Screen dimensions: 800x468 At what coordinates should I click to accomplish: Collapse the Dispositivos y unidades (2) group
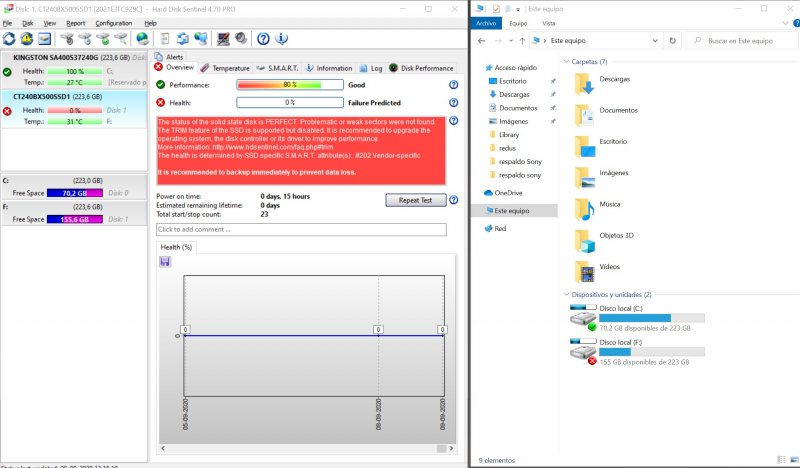pyautogui.click(x=566, y=294)
